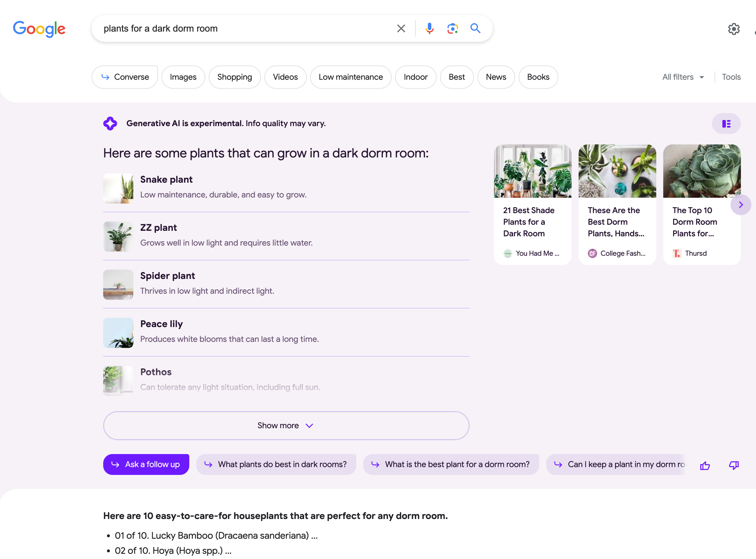Open the Peace lily thumbnail
The height and width of the screenshot is (559, 756).
tap(118, 333)
